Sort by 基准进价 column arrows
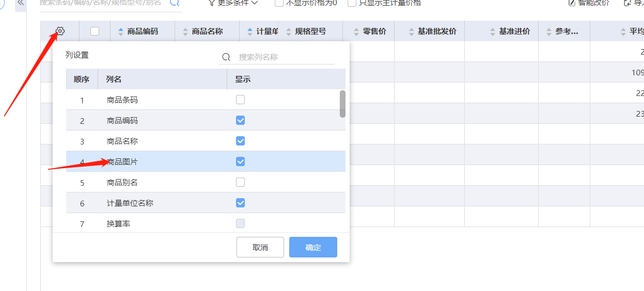Image resolution: width=644 pixels, height=291 pixels. [493, 31]
